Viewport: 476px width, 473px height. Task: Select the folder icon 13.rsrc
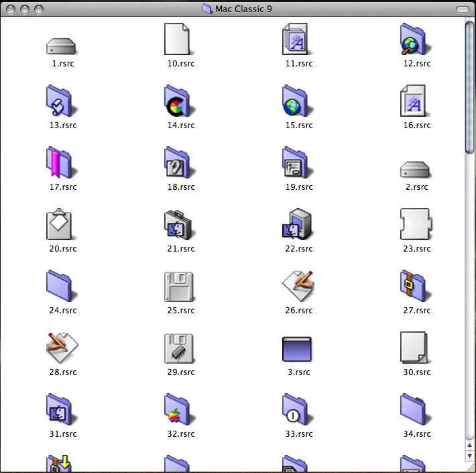(x=61, y=101)
